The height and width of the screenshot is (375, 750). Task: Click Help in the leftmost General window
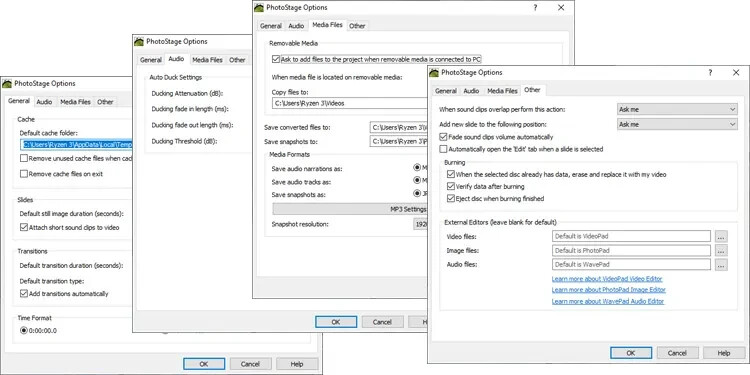[297, 364]
